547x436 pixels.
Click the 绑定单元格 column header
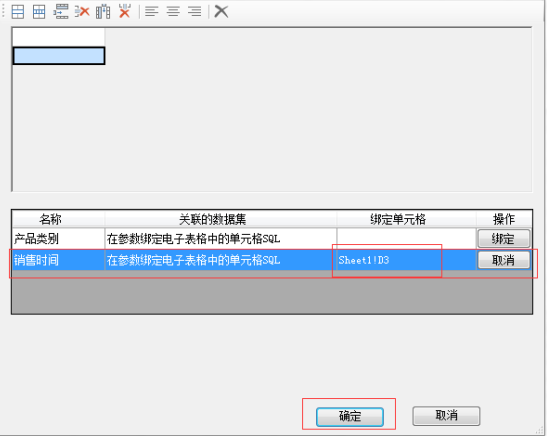398,219
